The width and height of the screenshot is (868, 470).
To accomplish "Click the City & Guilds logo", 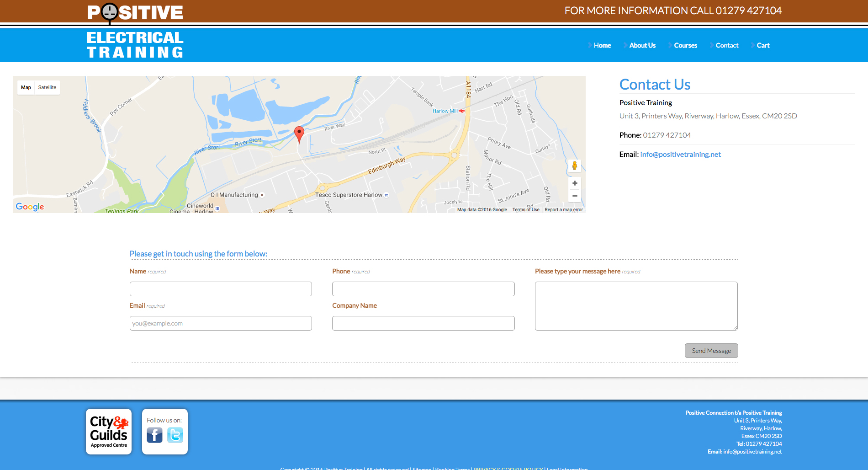I will pyautogui.click(x=109, y=432).
